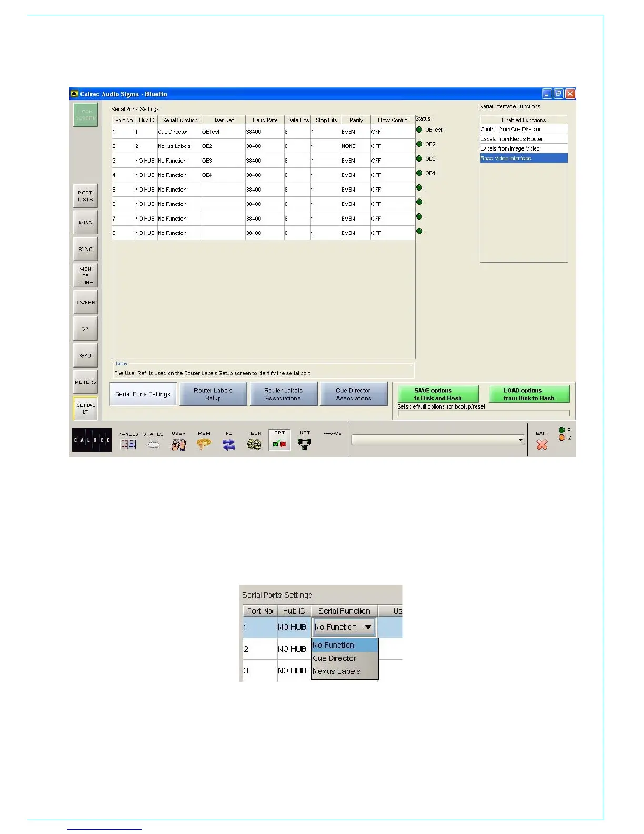Viewport: 644px width, 834px height.
Task: Open the METERS sidebar page
Action: click(x=85, y=382)
